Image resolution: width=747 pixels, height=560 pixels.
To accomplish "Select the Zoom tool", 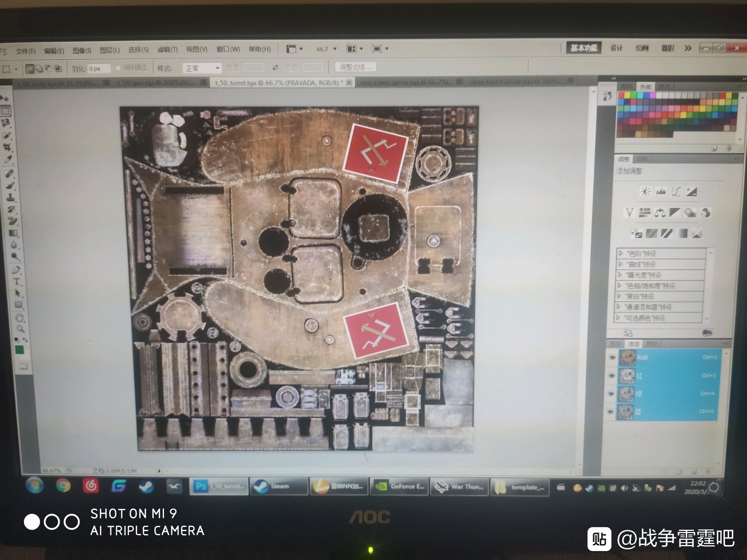I will point(20,329).
